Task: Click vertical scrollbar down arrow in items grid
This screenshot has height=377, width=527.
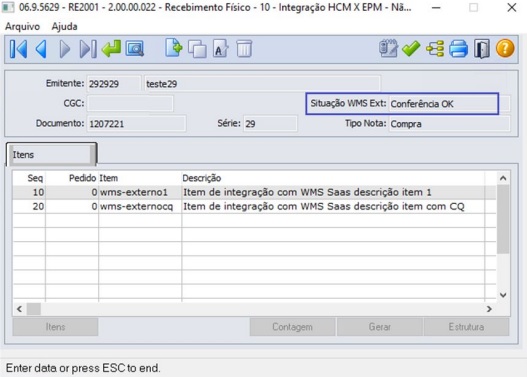Action: tap(503, 295)
